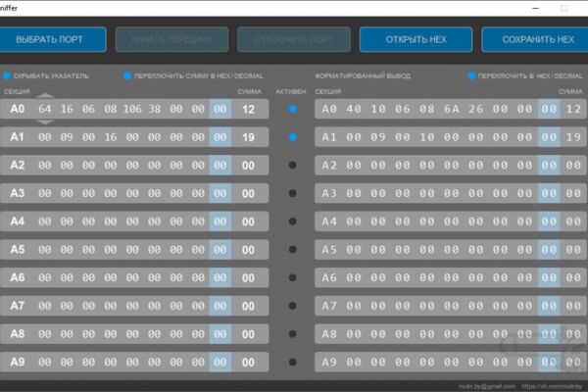
Task: Enable the active indicator for section A2
Action: [x=293, y=165]
